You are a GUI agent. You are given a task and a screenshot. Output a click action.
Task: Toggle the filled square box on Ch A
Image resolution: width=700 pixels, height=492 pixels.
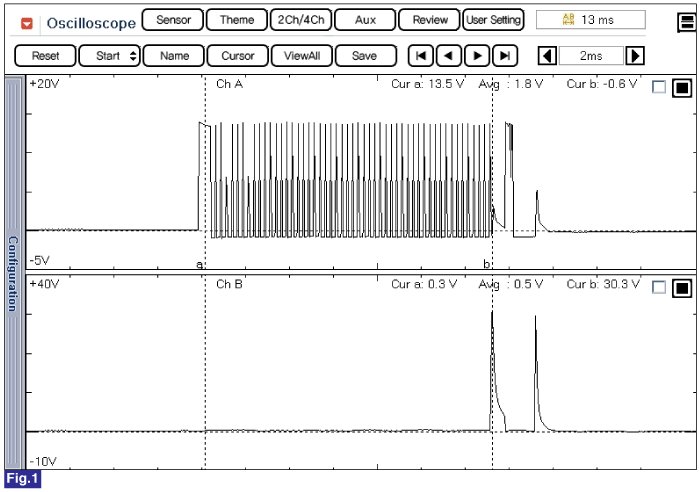[681, 88]
